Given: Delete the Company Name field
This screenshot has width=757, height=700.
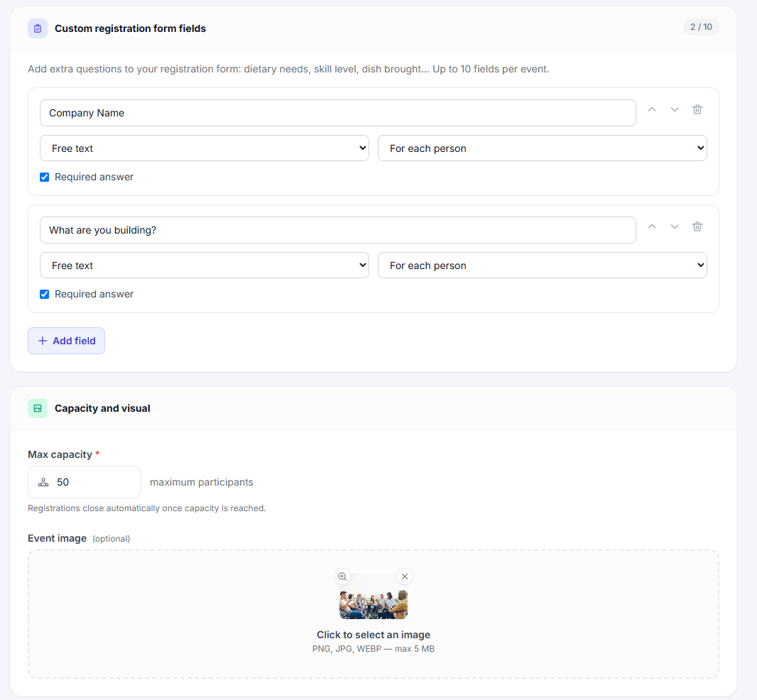Looking at the screenshot, I should point(697,109).
